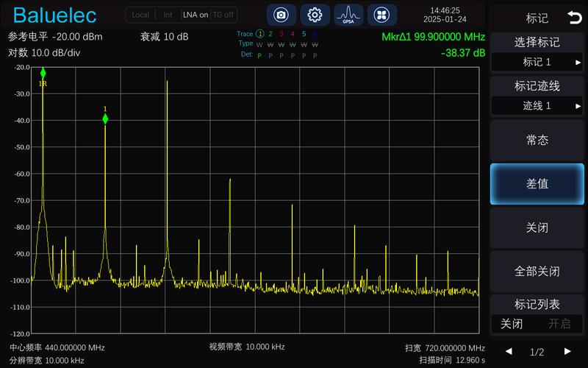Select Trace 3 indicator
588x368 pixels.
tap(282, 34)
